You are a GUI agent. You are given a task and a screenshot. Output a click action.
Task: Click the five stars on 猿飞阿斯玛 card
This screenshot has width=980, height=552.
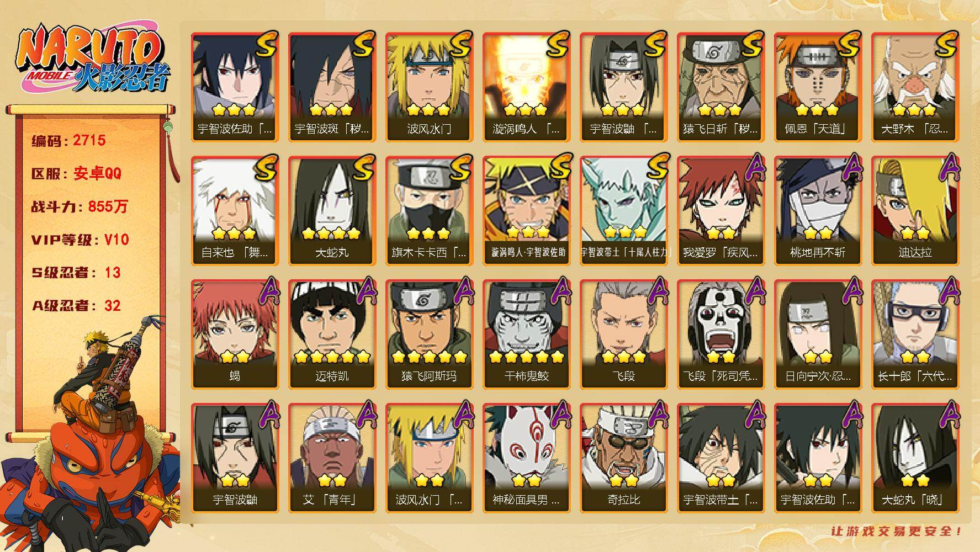[429, 357]
